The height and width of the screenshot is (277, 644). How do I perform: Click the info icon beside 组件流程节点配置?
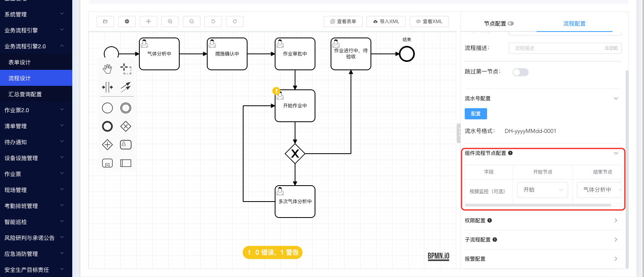[x=510, y=153]
